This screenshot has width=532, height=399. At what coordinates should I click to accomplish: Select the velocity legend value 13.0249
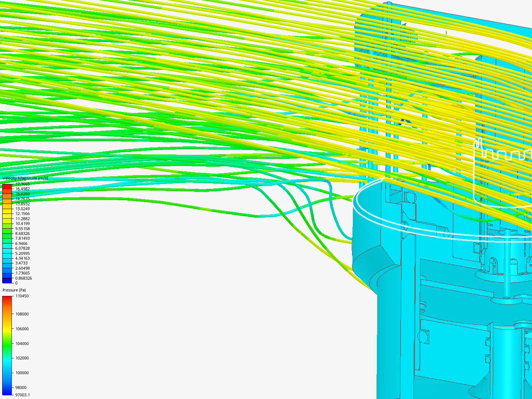pyautogui.click(x=23, y=209)
